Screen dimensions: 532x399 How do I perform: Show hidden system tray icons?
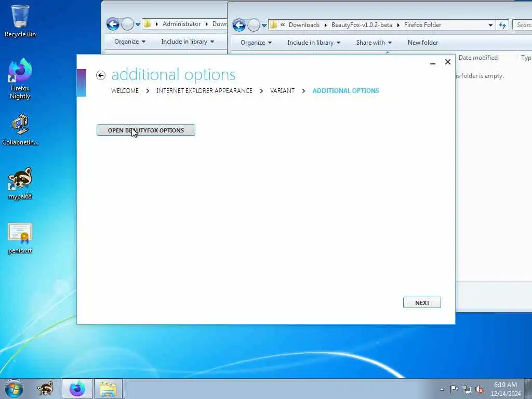[x=442, y=389]
